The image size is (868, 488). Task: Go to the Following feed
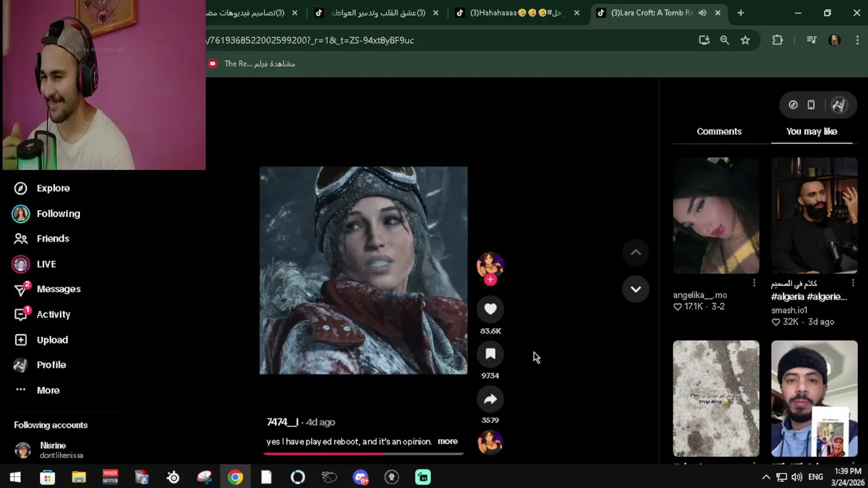46,213
